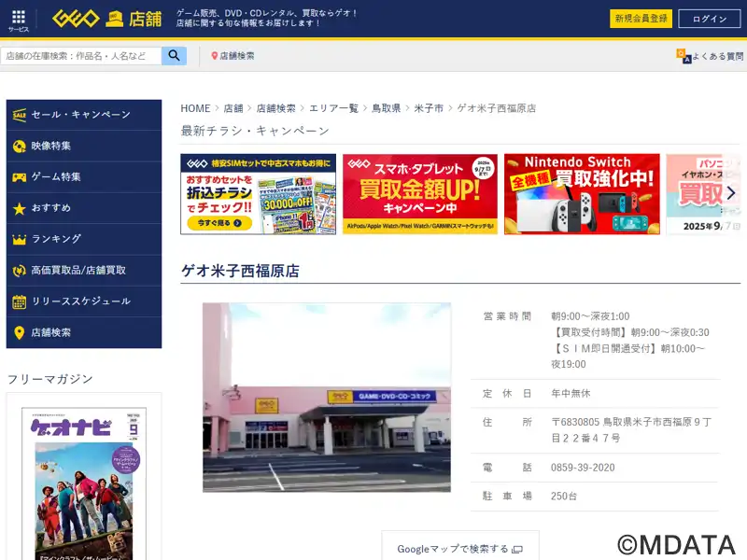Click the film reel icon for 映像特集
The height and width of the screenshot is (560, 747).
tap(19, 147)
